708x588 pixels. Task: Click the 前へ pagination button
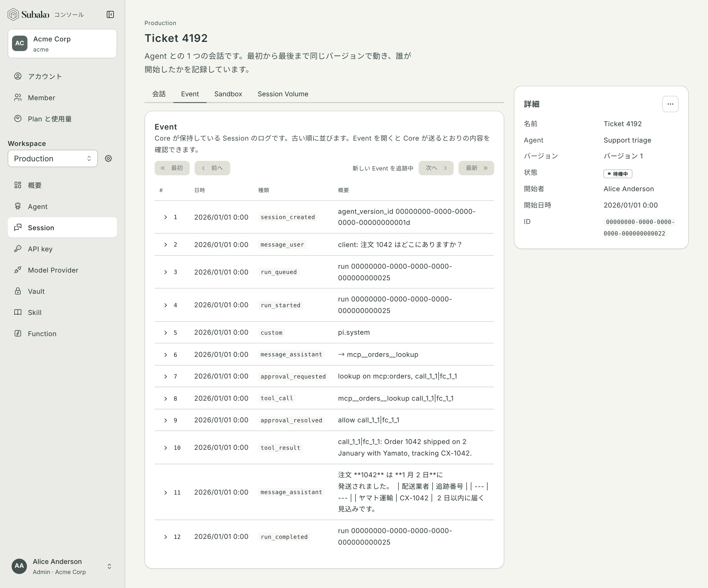tap(212, 168)
